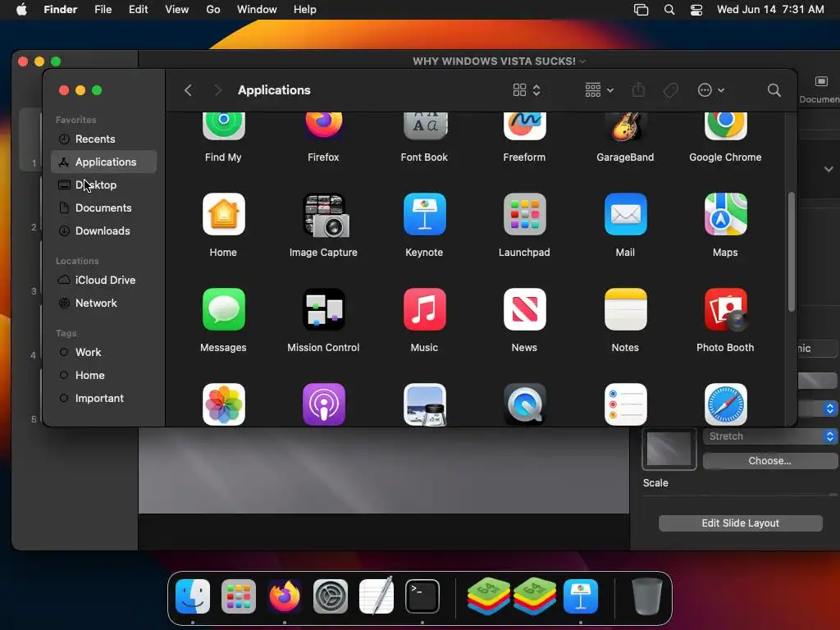Viewport: 840px width, 630px height.
Task: Open the Home app icon
Action: point(223,214)
